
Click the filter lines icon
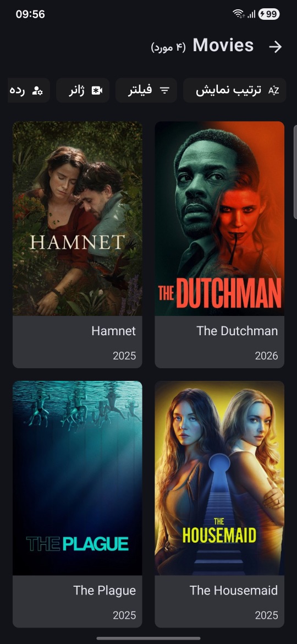pos(164,90)
